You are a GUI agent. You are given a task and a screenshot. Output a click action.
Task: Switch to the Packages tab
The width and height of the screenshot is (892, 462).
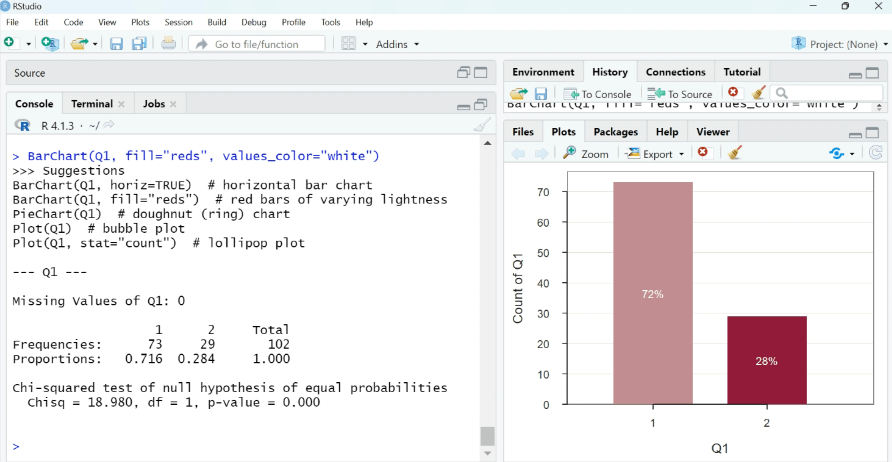point(615,132)
